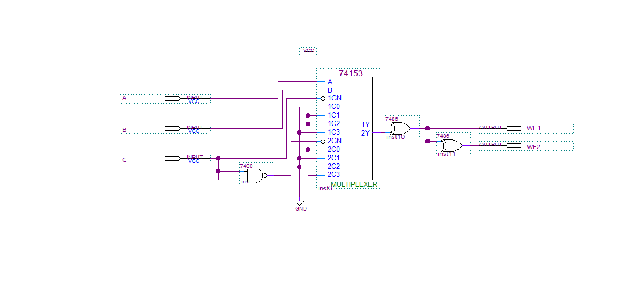Select the 7400 NAND gate symbol
The image size is (644, 304).
click(x=255, y=175)
